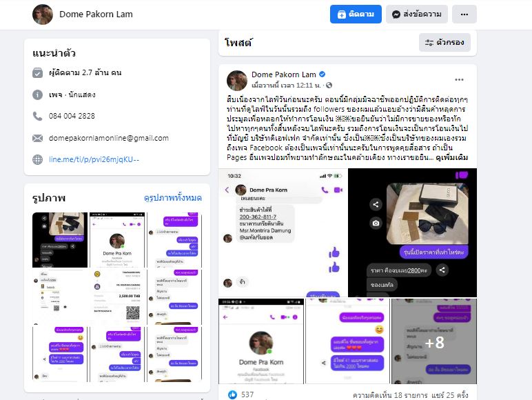This screenshot has width=532, height=400.
Task: Open the Gucci sunglasses chat image in post
Action: pos(413,232)
